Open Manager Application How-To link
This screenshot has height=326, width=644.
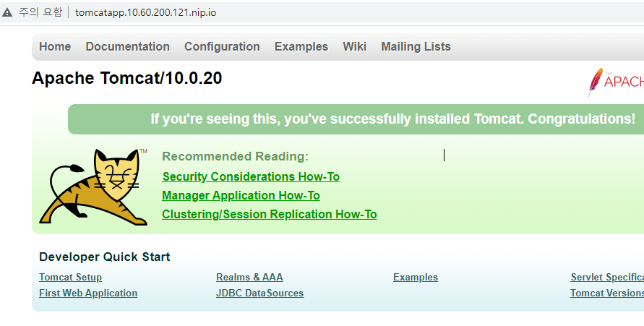[x=241, y=195]
